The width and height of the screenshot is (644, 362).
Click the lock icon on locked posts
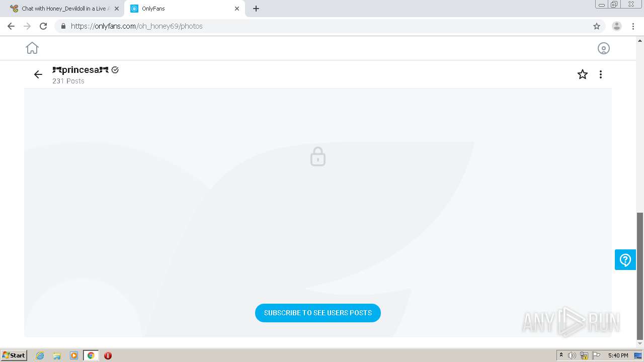317,156
